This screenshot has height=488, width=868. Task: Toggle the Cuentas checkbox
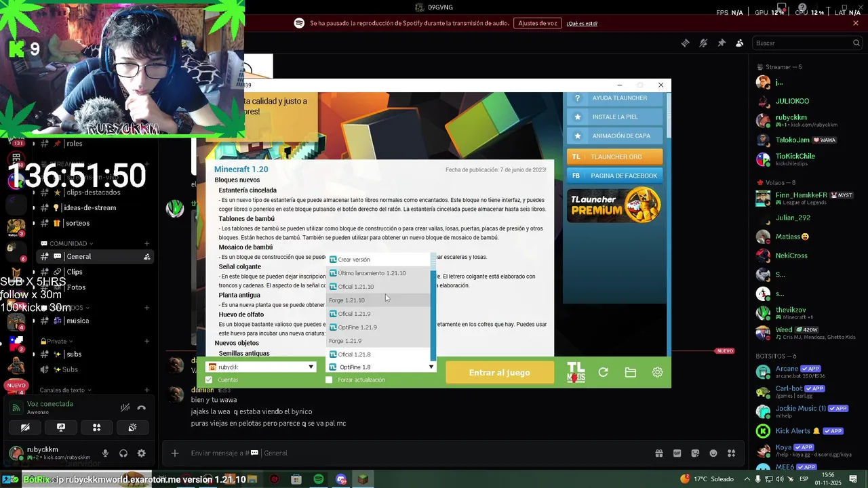click(x=209, y=380)
